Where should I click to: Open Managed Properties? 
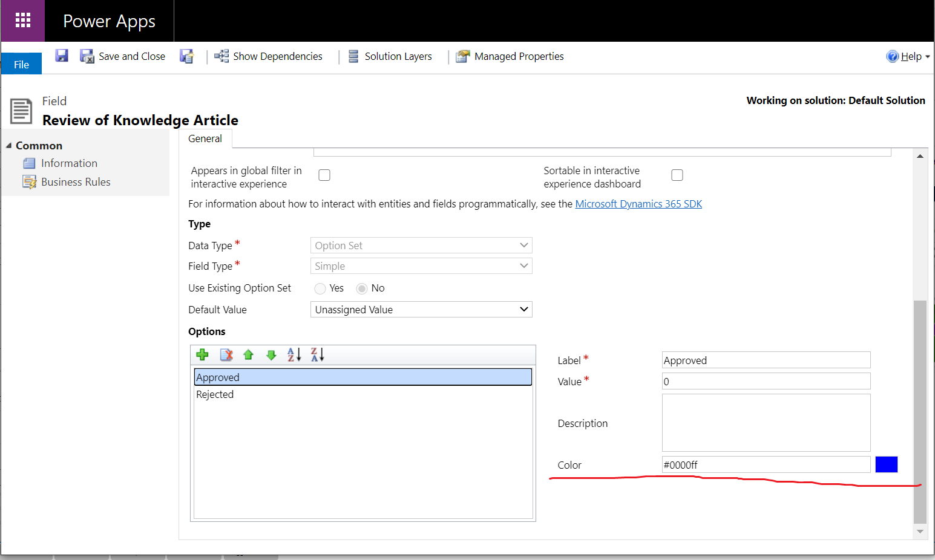(510, 56)
